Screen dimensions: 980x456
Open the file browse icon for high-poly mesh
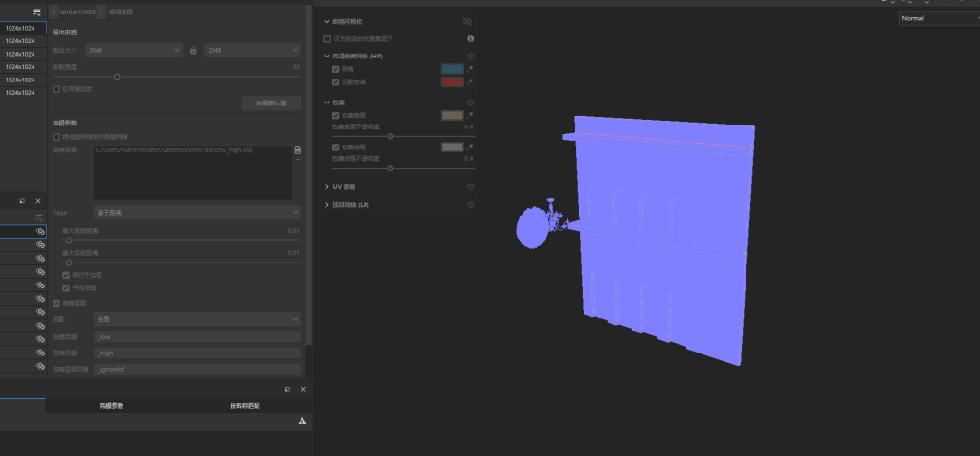298,149
